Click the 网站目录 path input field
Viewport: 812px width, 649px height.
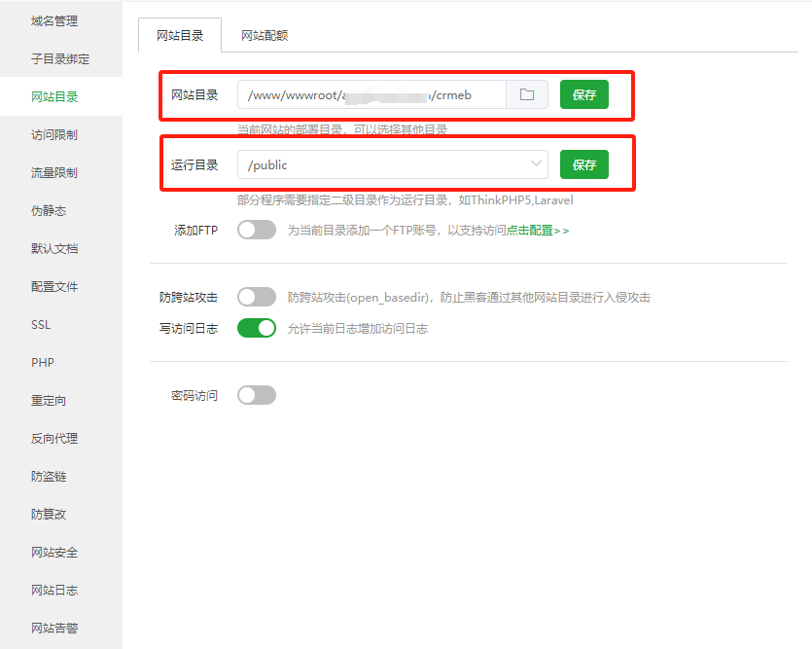(371, 94)
